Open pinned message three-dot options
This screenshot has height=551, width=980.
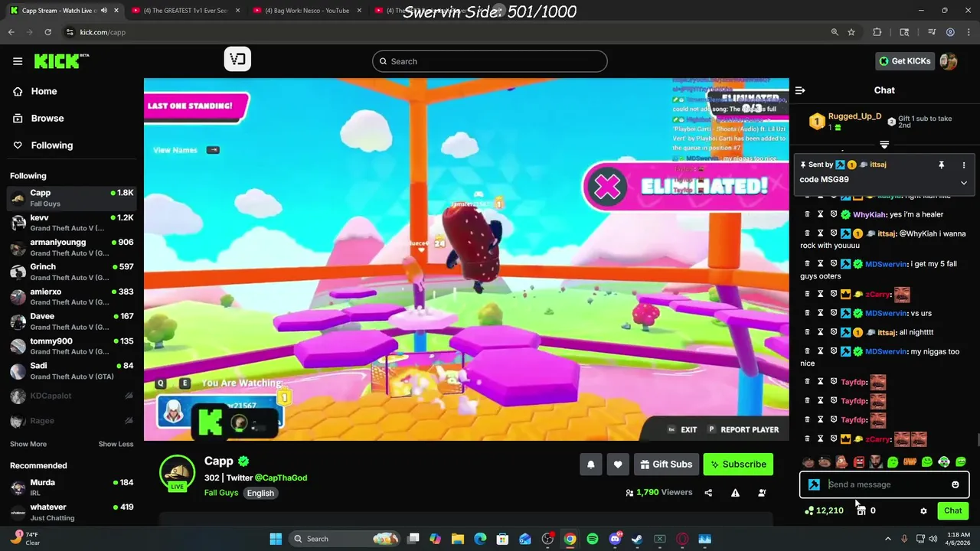click(964, 165)
